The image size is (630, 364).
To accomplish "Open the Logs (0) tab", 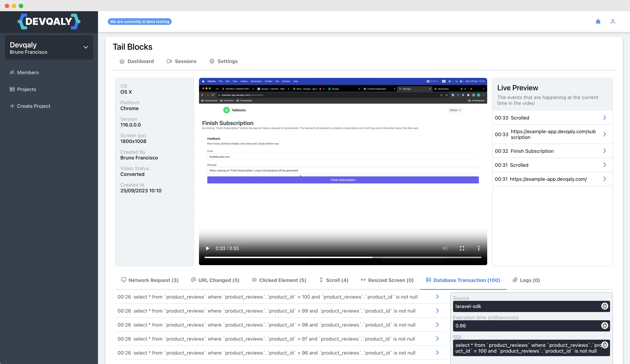I will pyautogui.click(x=526, y=280).
